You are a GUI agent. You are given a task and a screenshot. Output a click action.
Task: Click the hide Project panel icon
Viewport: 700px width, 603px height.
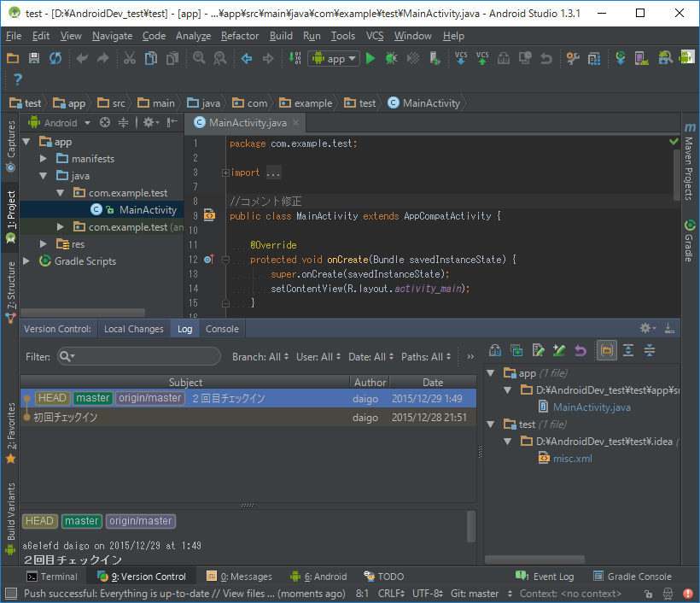pos(172,122)
